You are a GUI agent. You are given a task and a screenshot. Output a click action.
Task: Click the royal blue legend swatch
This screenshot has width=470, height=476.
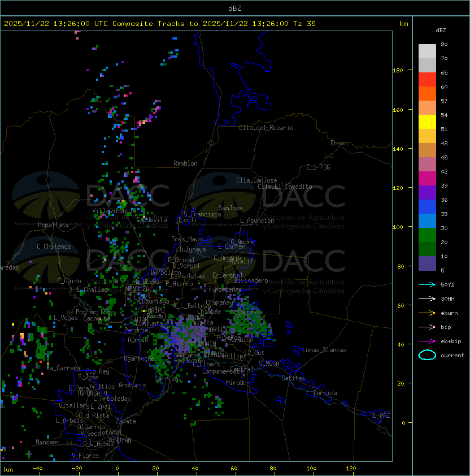pos(427,206)
